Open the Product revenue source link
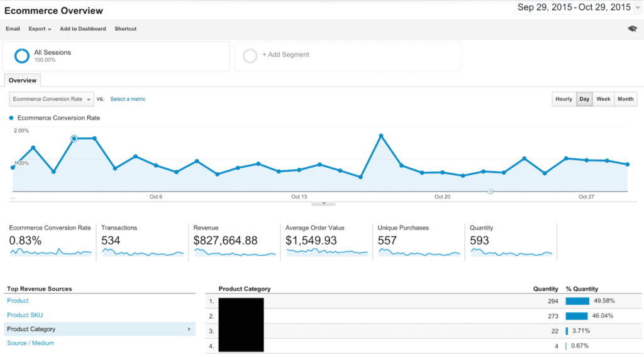This screenshot has height=357, width=644. click(18, 301)
